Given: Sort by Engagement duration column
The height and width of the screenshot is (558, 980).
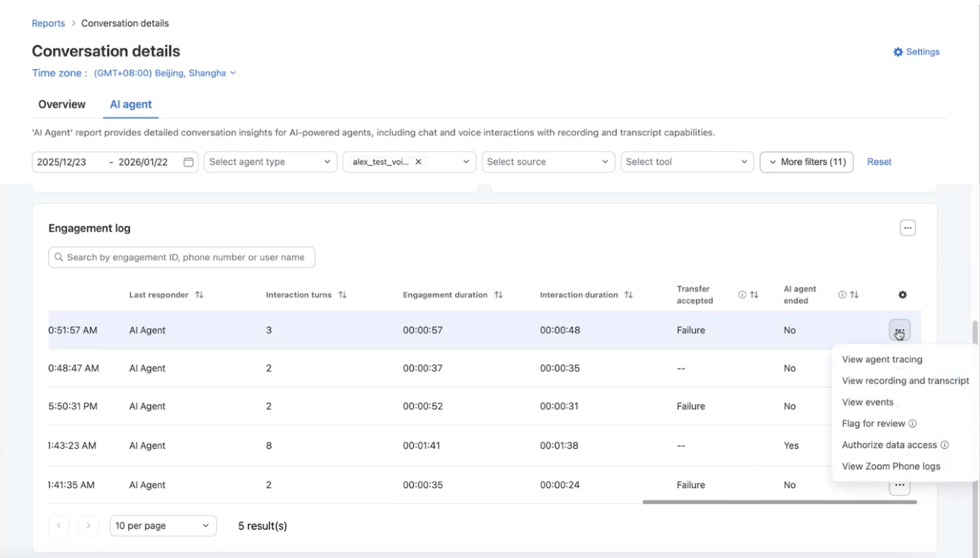Looking at the screenshot, I should point(498,295).
